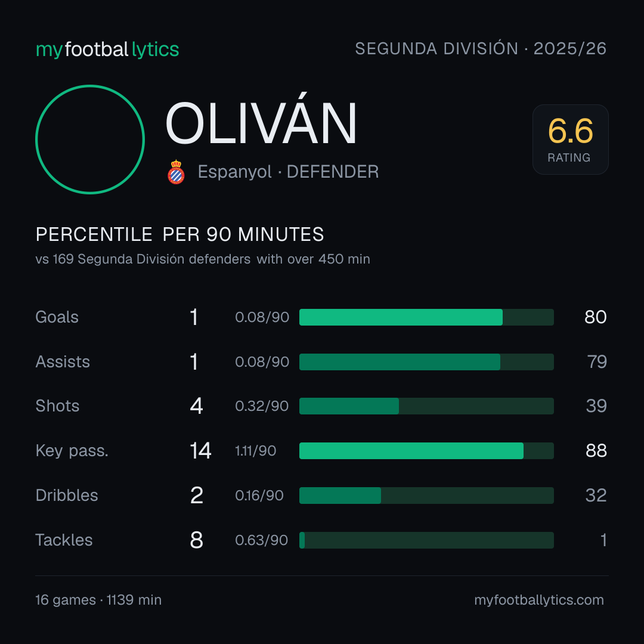Viewport: 644px width, 644px height.
Task: Select the Goals stat label
Action: coord(57,317)
